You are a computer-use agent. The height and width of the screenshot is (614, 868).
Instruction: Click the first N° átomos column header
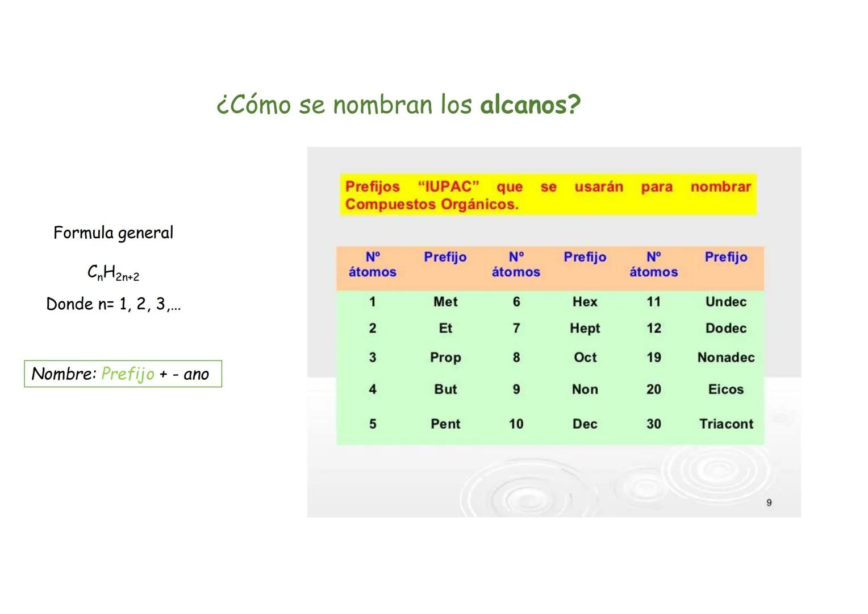[372, 264]
